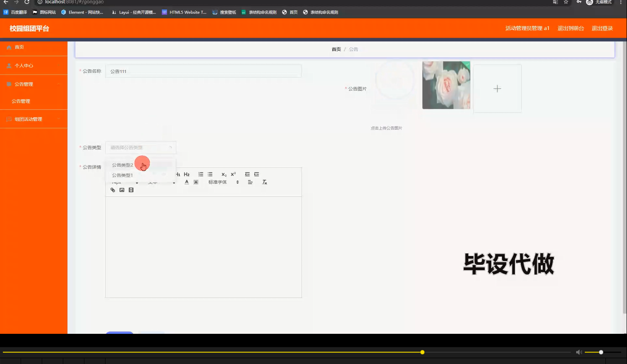Click the insert video icon in the editor toolbar

click(131, 189)
